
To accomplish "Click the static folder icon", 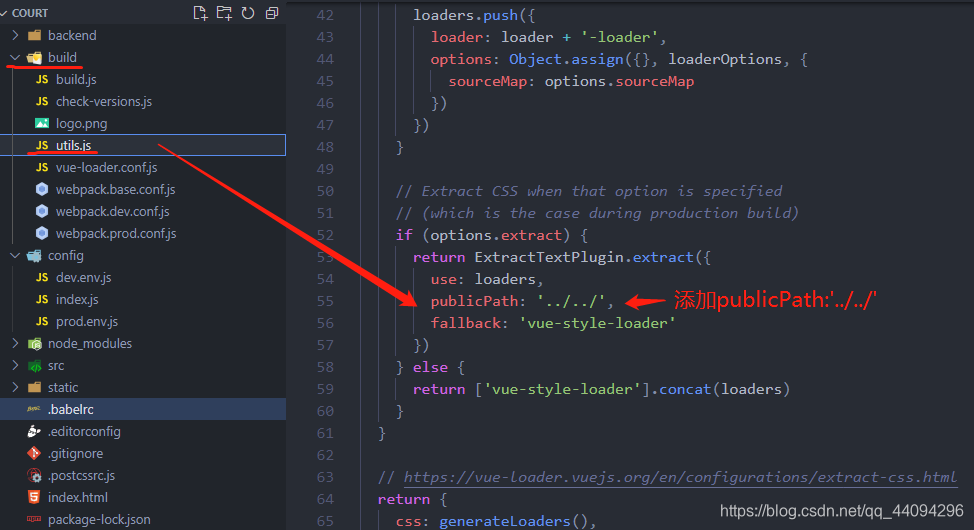I will tap(35, 388).
